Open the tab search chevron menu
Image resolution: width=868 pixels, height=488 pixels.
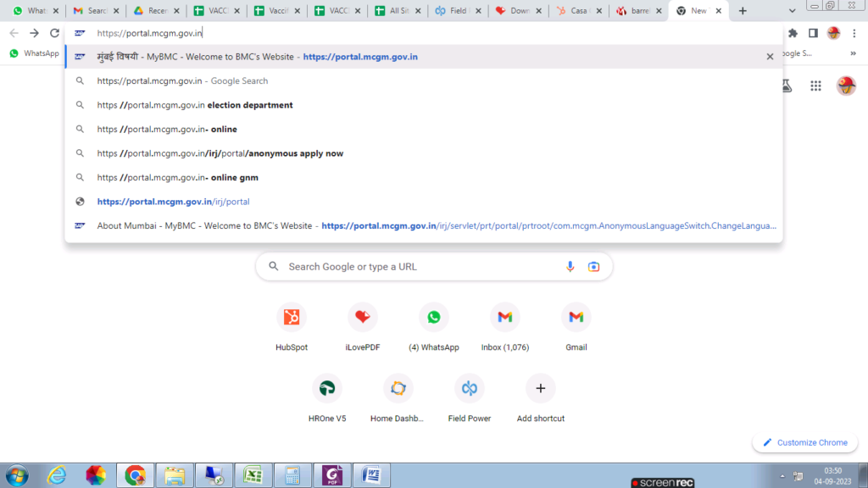792,11
